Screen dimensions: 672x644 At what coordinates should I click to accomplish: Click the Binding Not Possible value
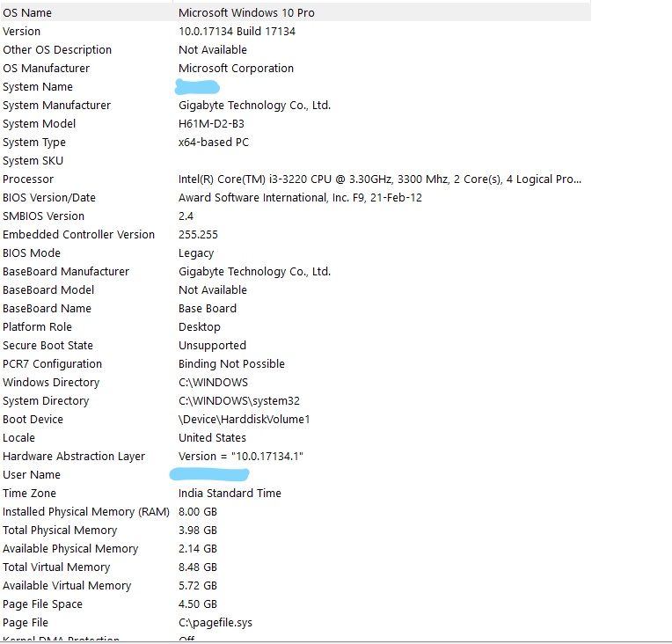point(231,363)
